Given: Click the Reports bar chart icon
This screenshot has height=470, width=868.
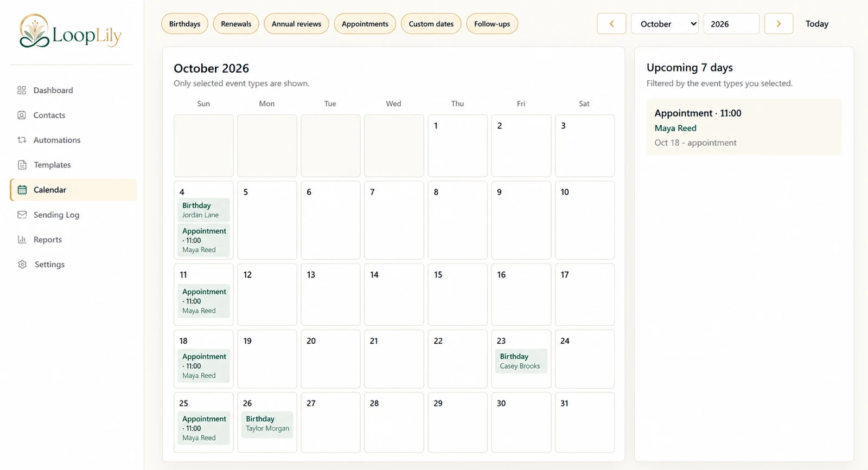Looking at the screenshot, I should pyautogui.click(x=22, y=239).
